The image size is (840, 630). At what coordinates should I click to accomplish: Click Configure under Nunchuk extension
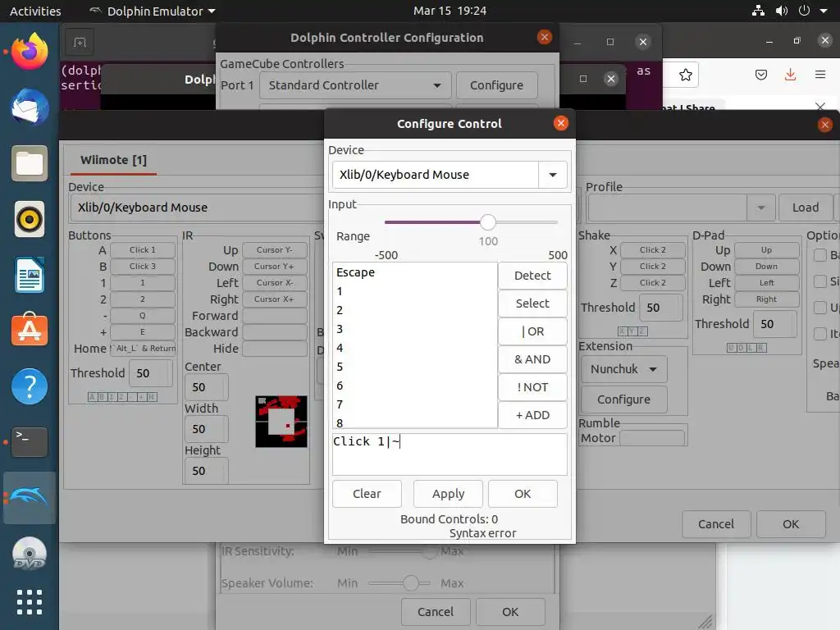pos(623,399)
